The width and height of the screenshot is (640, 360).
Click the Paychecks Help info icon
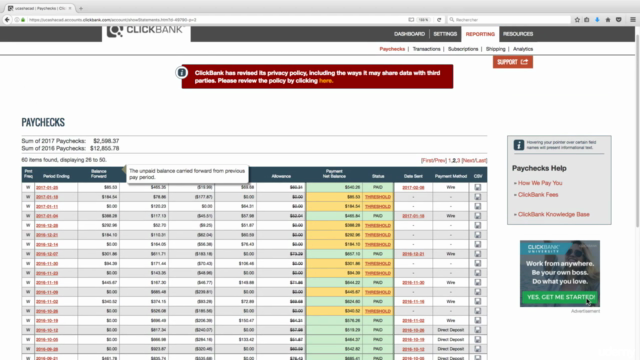point(519,145)
